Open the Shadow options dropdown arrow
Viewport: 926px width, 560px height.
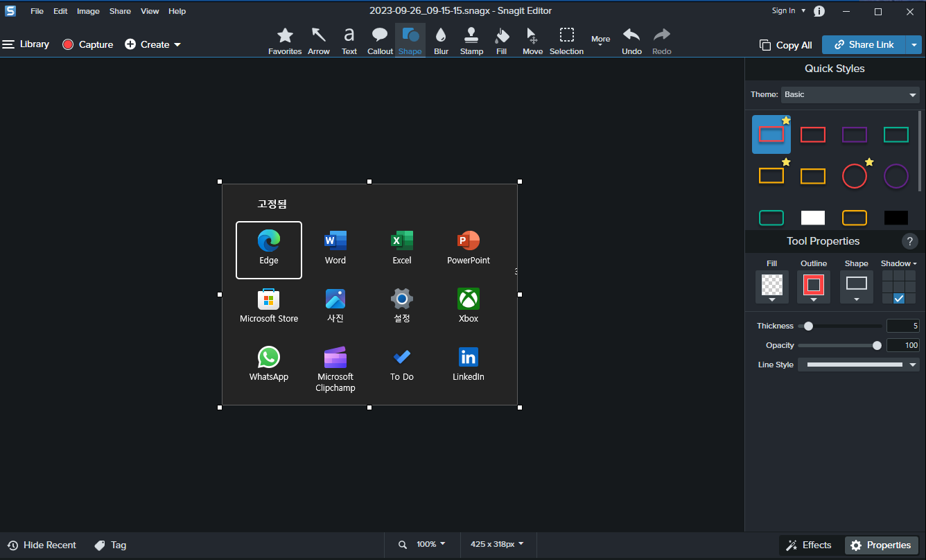point(915,264)
